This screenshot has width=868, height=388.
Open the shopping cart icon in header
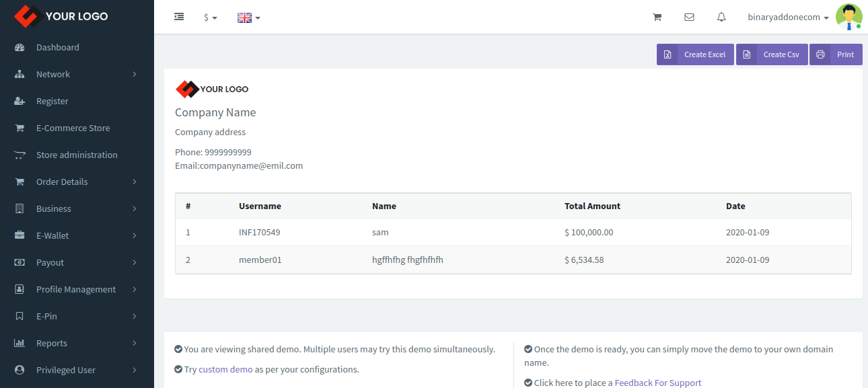[657, 17]
